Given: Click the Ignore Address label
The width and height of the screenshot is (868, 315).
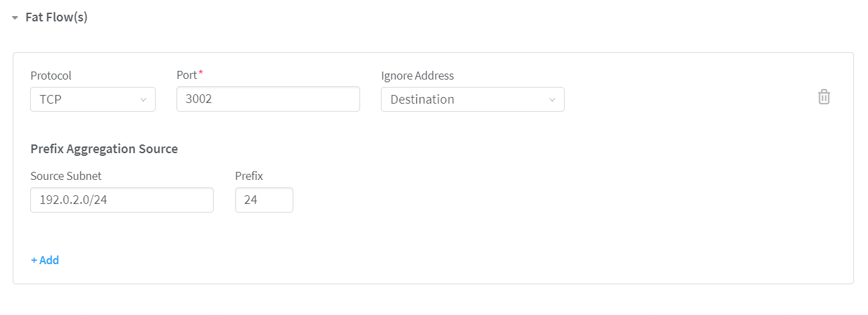Looking at the screenshot, I should (x=417, y=76).
